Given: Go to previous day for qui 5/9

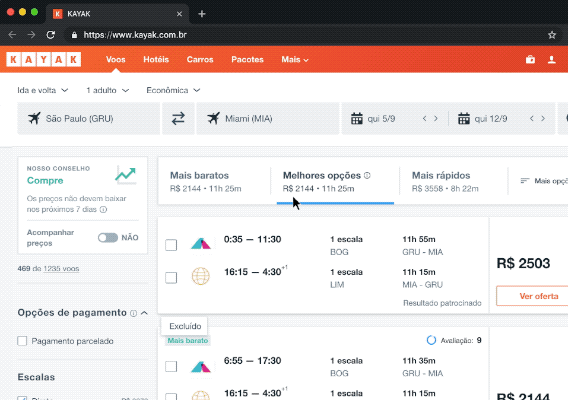Looking at the screenshot, I should 425,118.
